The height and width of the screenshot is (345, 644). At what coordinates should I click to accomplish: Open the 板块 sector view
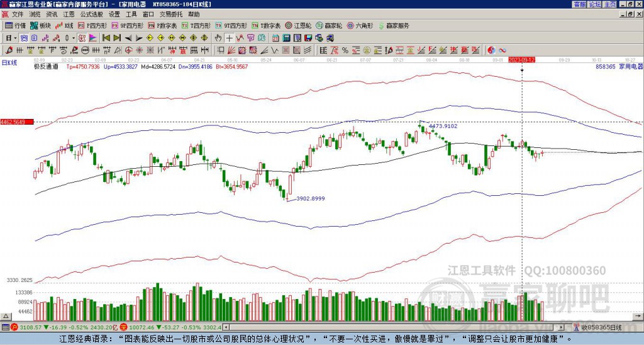click(x=41, y=25)
